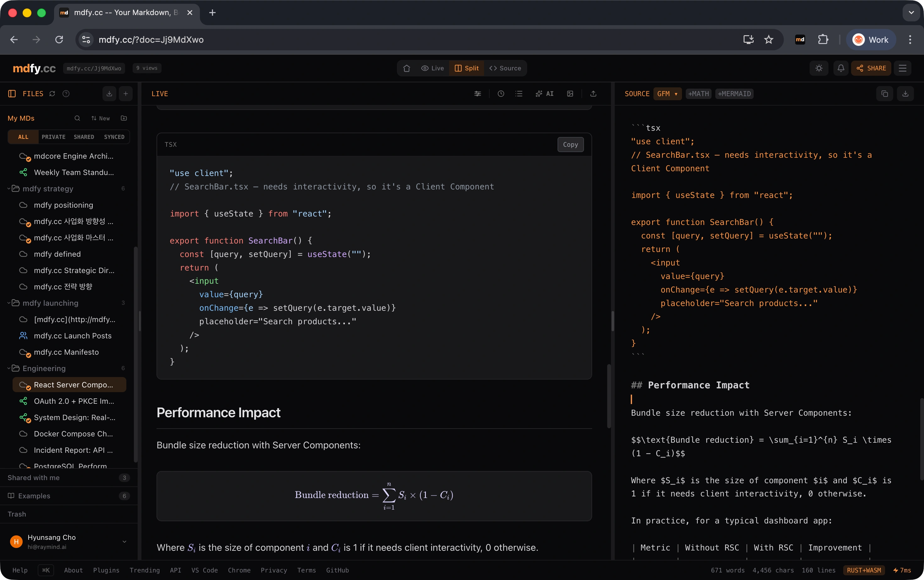Open the table of contents list icon
The height and width of the screenshot is (580, 924).
tap(519, 94)
